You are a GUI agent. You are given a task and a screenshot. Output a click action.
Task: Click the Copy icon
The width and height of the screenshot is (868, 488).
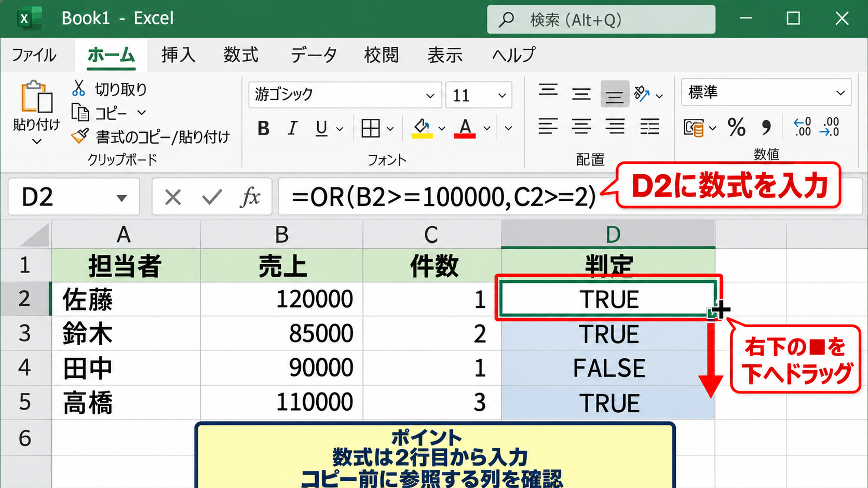80,112
